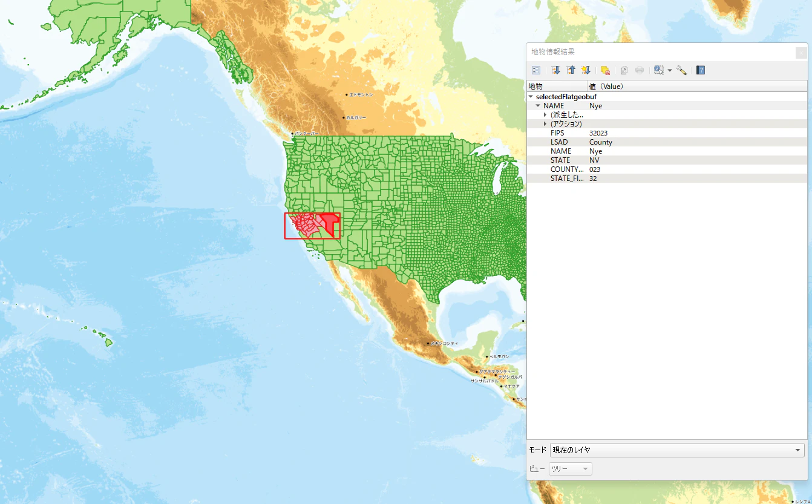Click the エドモントン city label
This screenshot has width=812, height=504.
pyautogui.click(x=361, y=94)
